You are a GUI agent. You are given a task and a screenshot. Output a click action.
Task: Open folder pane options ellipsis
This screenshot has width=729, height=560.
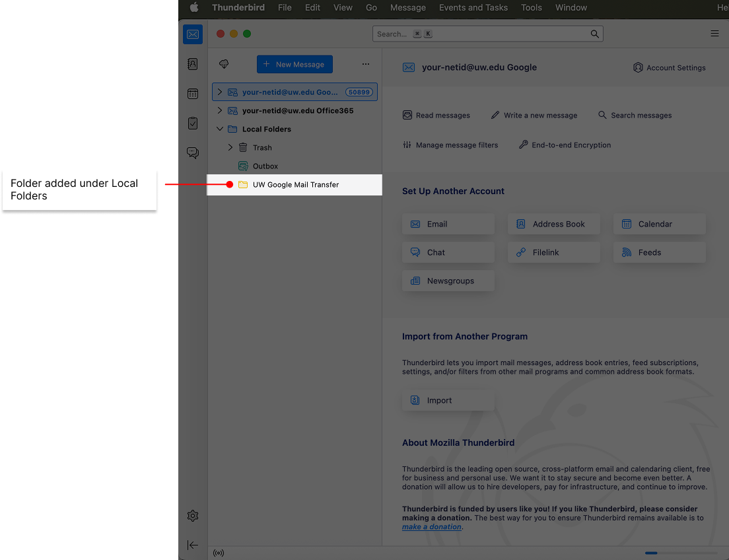366,64
